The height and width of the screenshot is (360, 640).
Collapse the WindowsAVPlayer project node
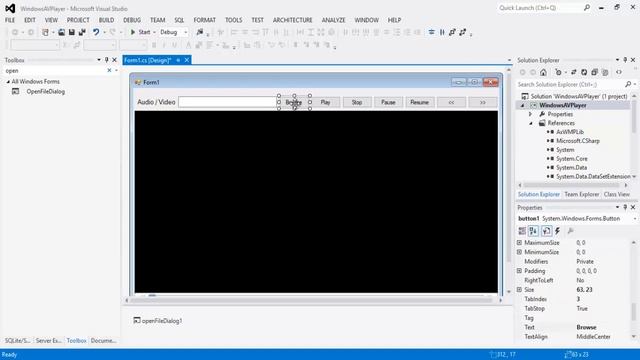[x=522, y=105]
